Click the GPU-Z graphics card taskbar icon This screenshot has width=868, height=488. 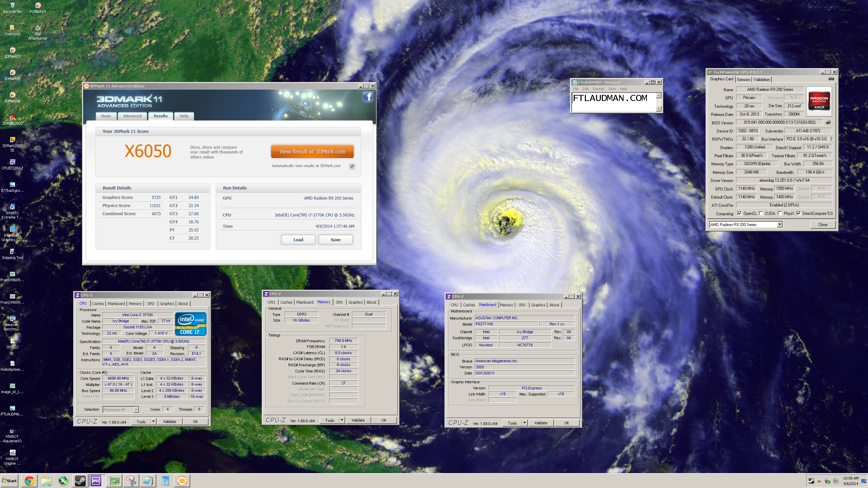pyautogui.click(x=115, y=481)
